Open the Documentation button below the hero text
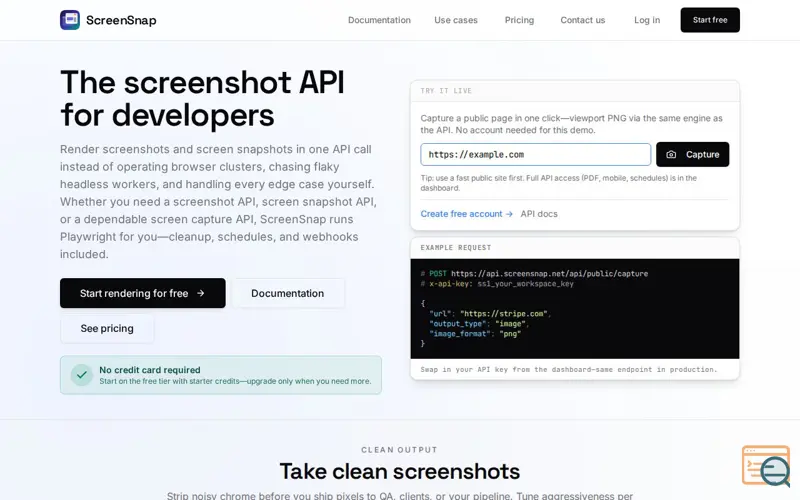The height and width of the screenshot is (500, 800). point(288,293)
